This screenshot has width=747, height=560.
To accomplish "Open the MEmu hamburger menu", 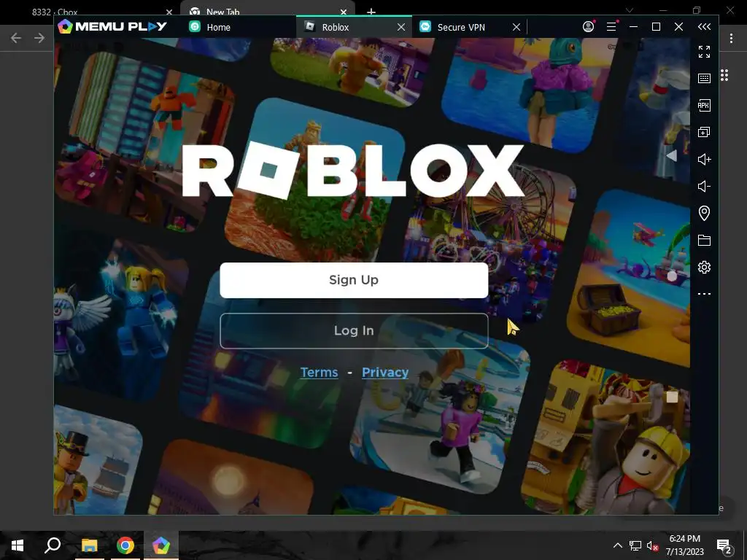I will [612, 27].
